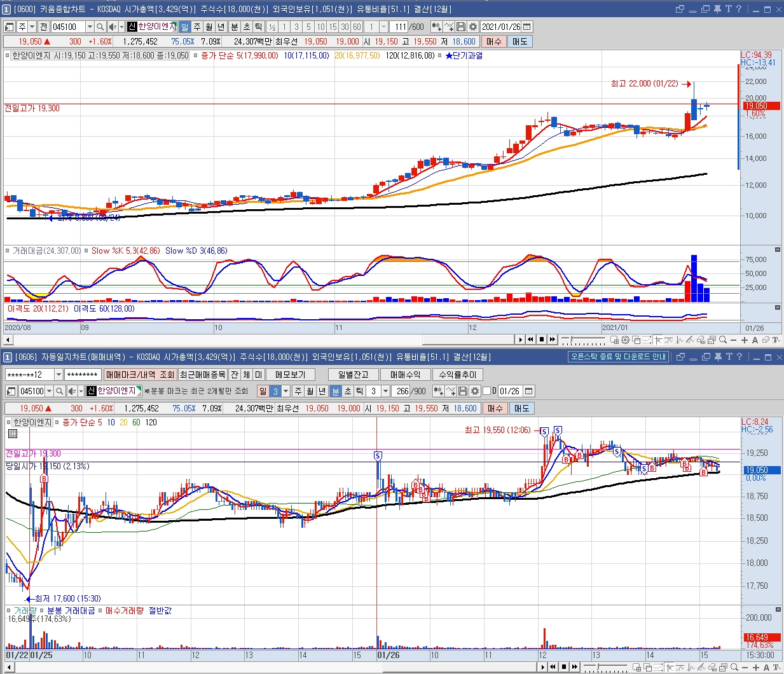Screen dimensions: 784x674
Task: Click the compare-stocks icon in top chart toolbar
Action: (x=436, y=27)
